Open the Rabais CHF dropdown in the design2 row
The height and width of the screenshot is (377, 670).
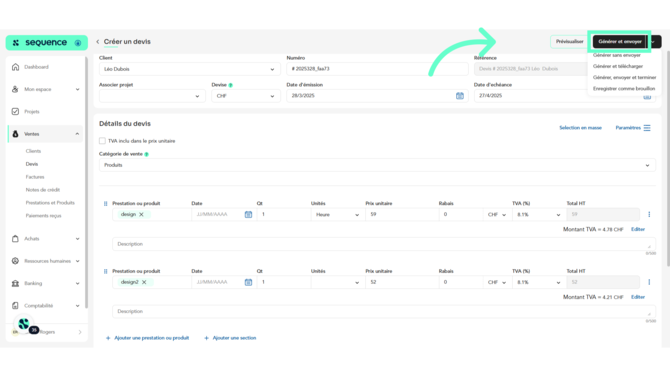[497, 282]
